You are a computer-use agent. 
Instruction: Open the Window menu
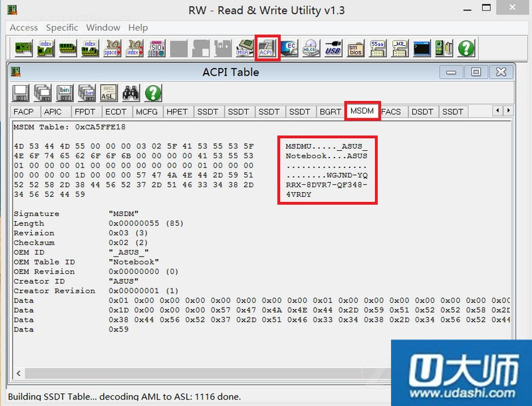(x=103, y=27)
